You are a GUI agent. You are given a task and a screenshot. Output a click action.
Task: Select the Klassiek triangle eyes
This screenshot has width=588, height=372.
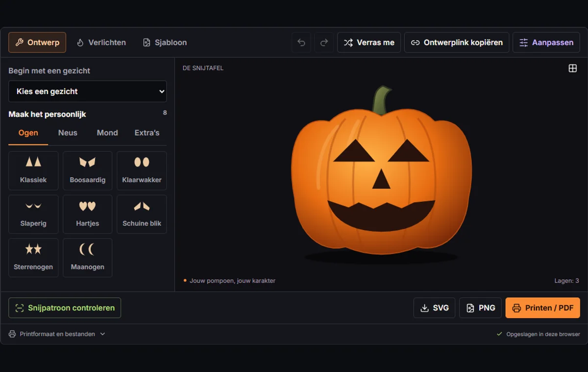(x=33, y=170)
